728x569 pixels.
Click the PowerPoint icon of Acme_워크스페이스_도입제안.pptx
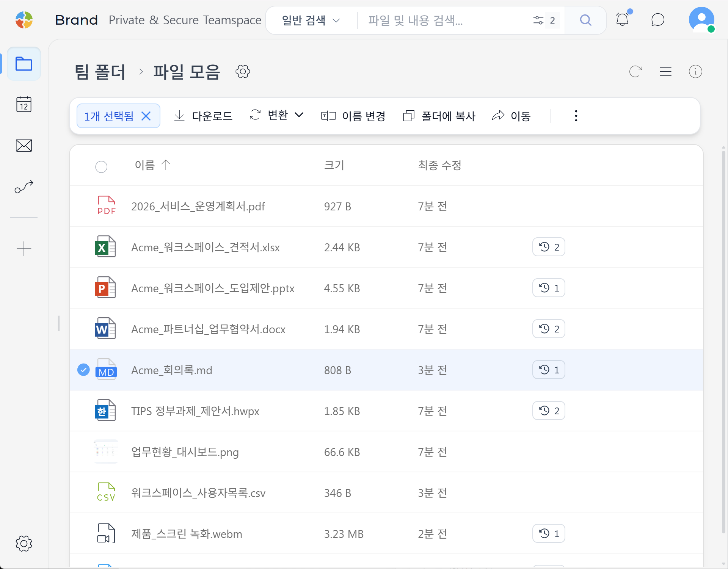105,288
